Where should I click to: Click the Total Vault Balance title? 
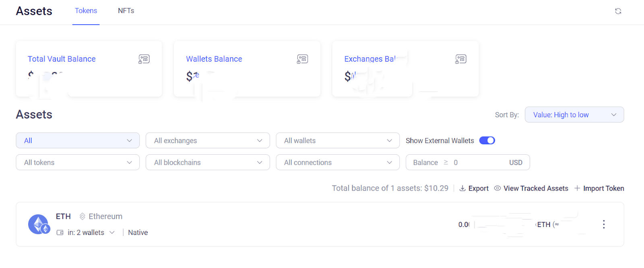62,59
